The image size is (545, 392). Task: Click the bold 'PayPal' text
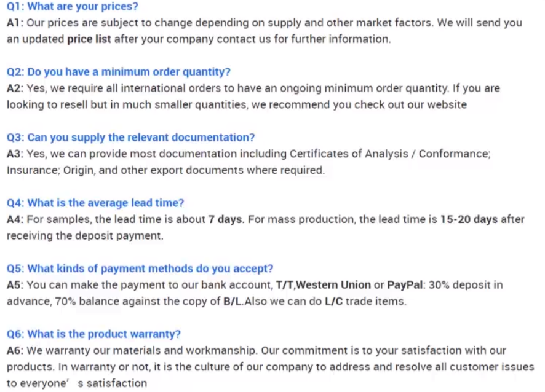405,284
